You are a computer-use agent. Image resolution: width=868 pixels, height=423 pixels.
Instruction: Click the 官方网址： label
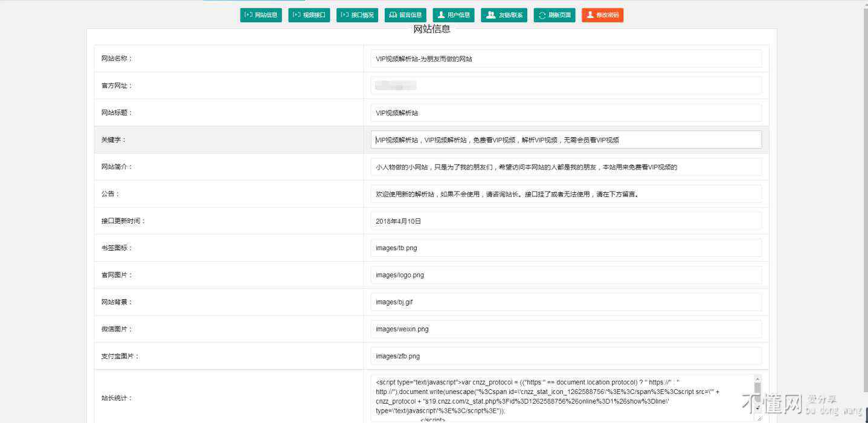point(117,86)
